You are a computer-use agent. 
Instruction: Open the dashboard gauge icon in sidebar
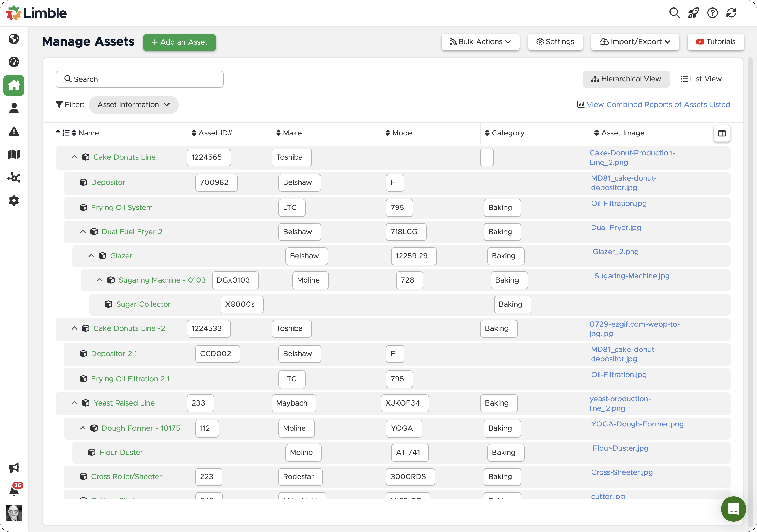click(14, 62)
